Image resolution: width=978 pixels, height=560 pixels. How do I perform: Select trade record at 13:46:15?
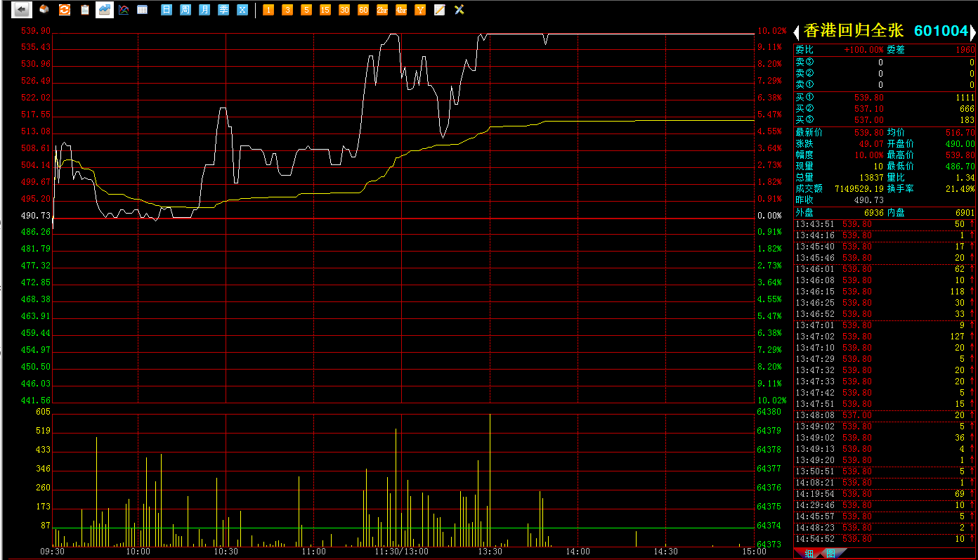coord(885,292)
